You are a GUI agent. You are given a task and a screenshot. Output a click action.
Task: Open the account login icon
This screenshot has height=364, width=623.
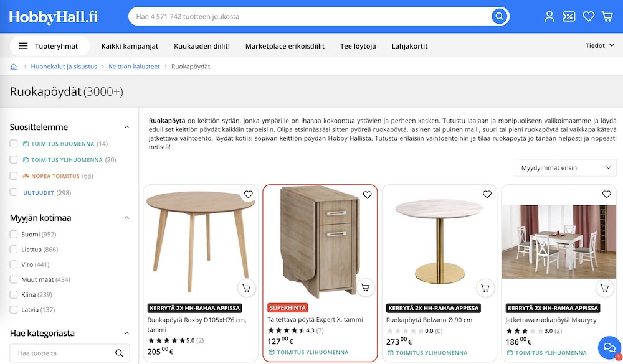coord(549,16)
